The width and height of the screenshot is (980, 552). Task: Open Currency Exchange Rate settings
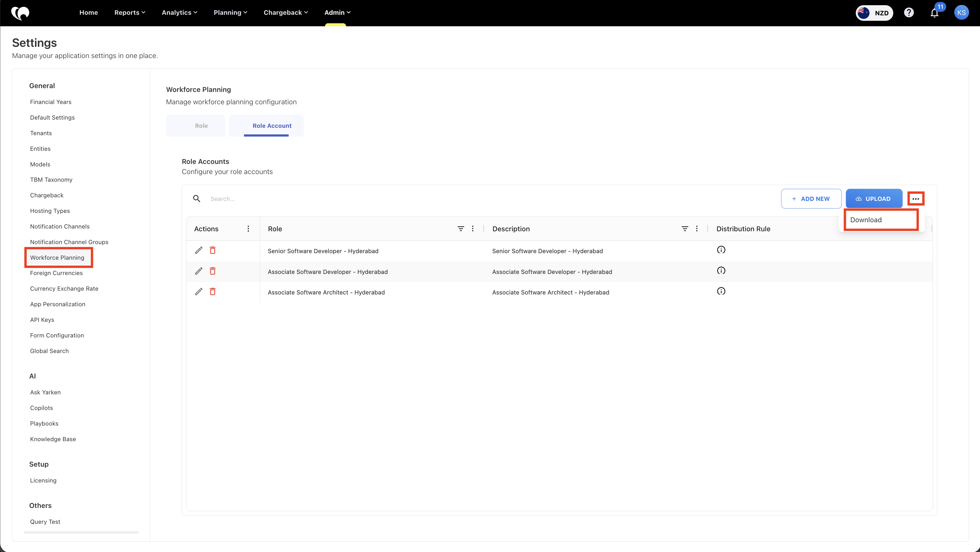64,288
